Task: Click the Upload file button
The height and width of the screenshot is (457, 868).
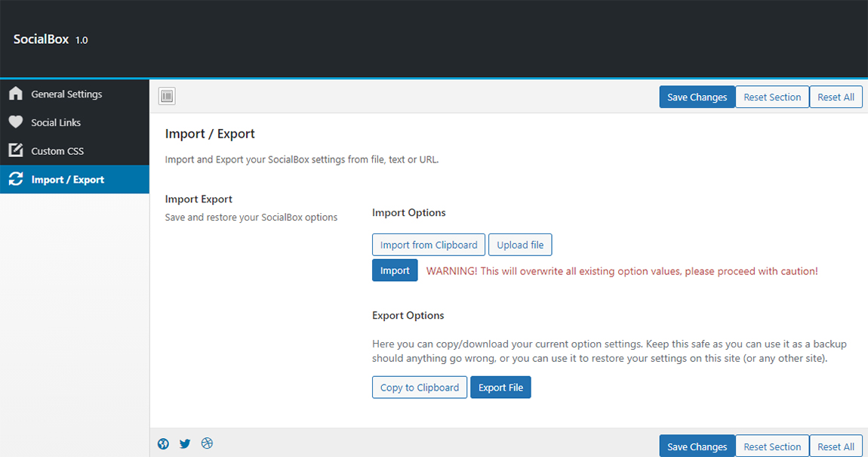Action: tap(520, 244)
